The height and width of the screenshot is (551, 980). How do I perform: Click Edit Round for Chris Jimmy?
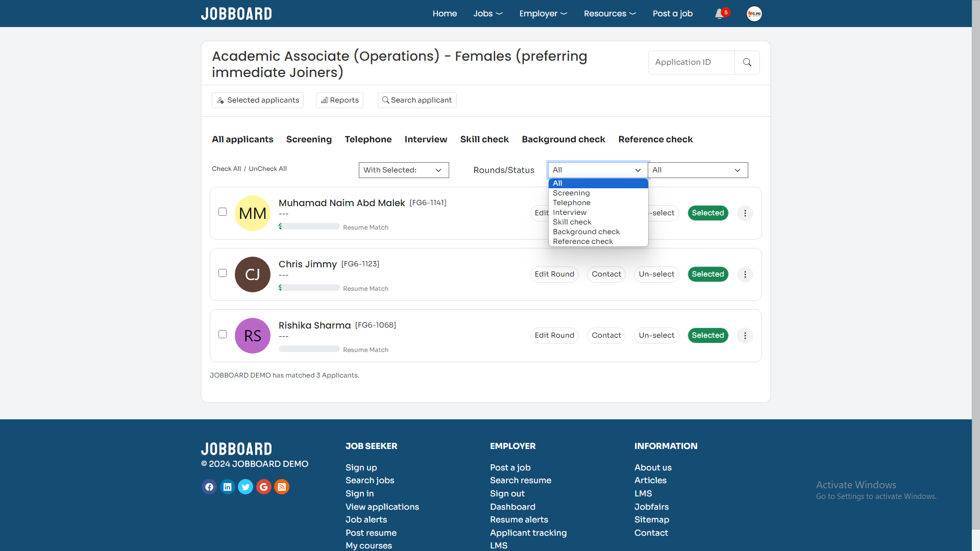pyautogui.click(x=554, y=274)
